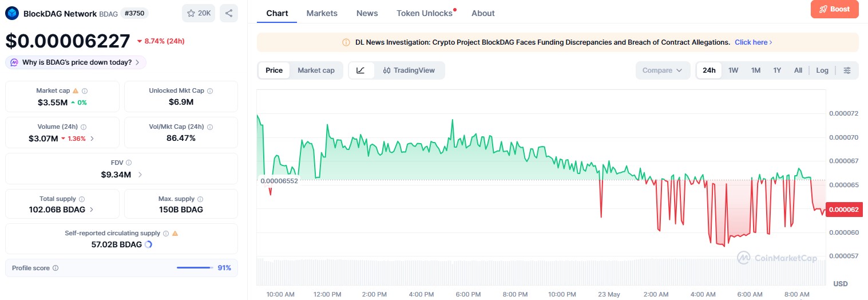Click the AI icon beside BDAG price question
This screenshot has height=300, width=868.
click(x=14, y=62)
